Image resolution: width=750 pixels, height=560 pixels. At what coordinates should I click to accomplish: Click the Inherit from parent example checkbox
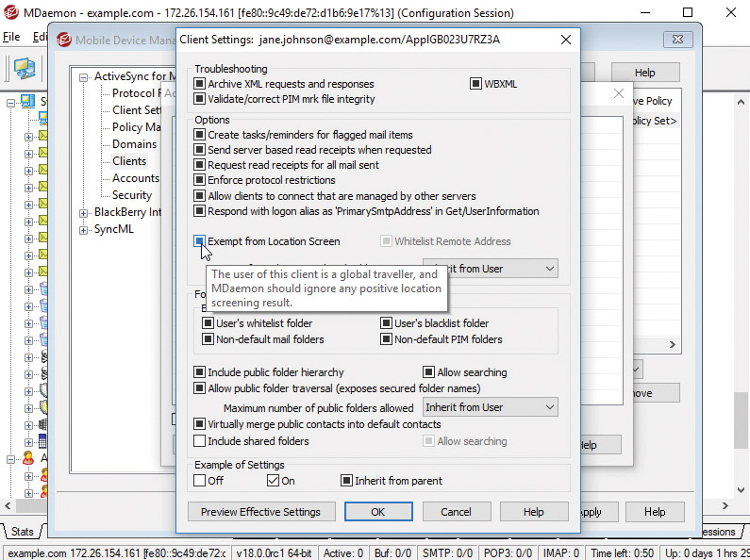pos(346,480)
